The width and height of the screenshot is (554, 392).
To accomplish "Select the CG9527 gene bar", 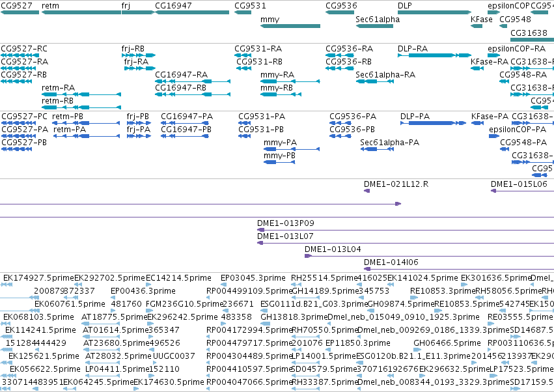I will pyautogui.click(x=20, y=12).
